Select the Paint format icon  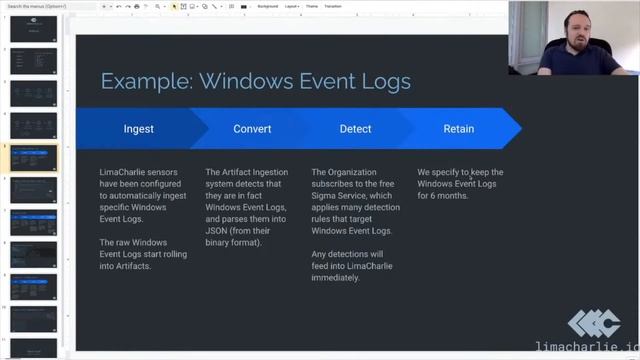[146, 7]
